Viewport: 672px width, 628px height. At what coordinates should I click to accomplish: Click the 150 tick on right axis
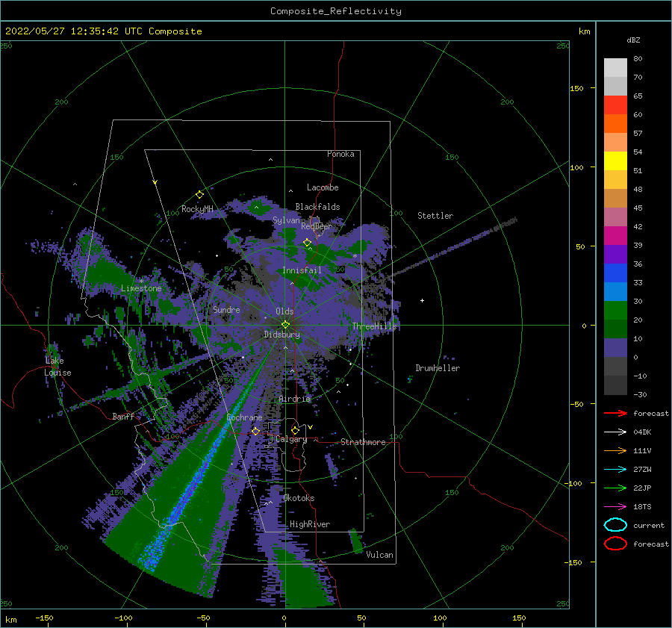[576, 88]
